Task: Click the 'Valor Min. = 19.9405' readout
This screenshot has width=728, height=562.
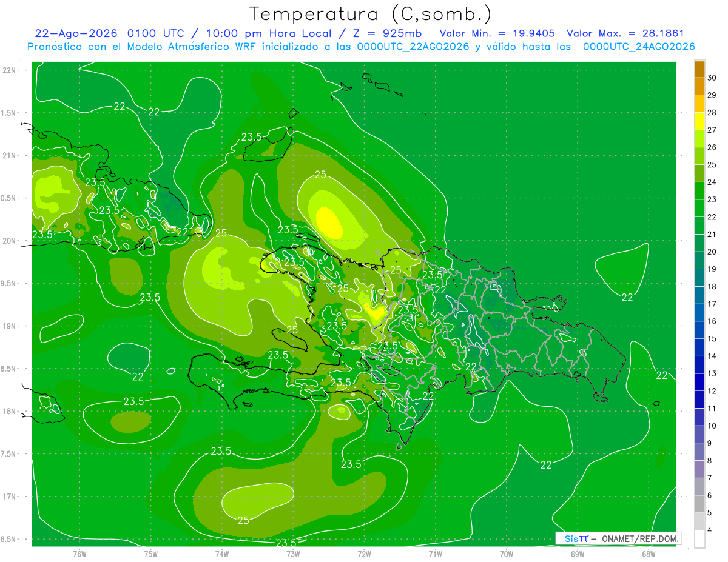Action: point(497,33)
